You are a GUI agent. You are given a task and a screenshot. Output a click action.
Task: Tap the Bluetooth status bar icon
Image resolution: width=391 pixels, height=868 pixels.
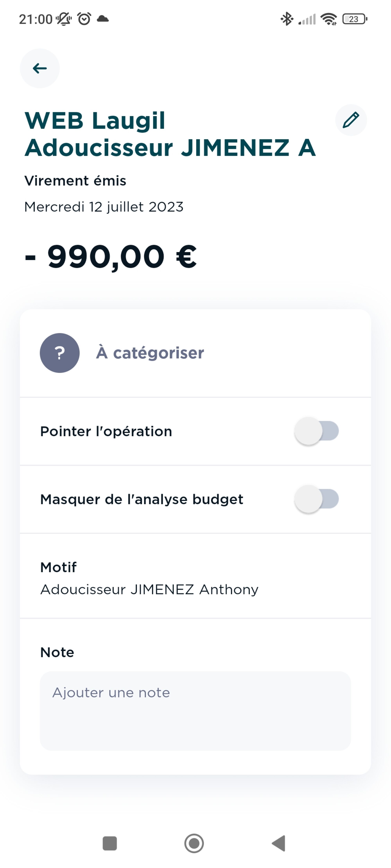[x=287, y=19]
